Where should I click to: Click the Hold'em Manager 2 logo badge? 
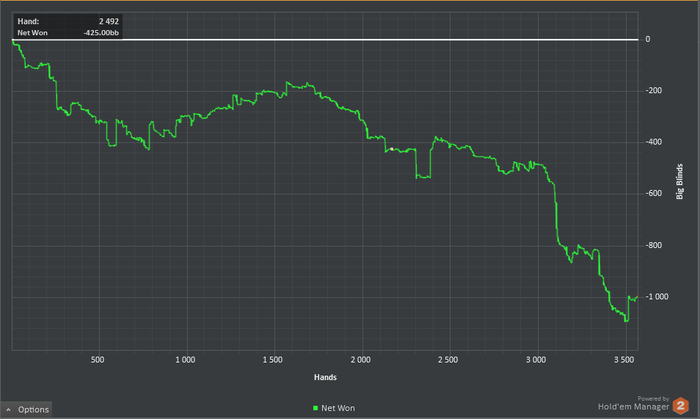(680, 406)
